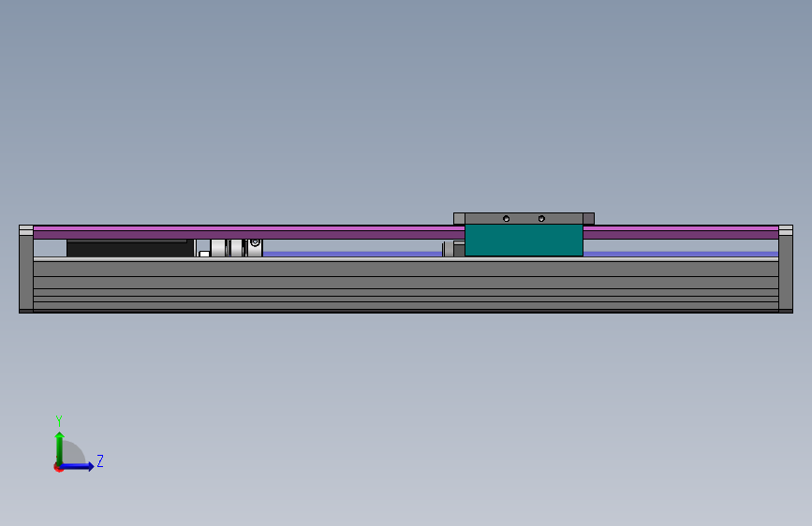Viewport: 812px width, 526px height.
Task: Pick the left screw hole on carriage plate
Action: point(506,218)
